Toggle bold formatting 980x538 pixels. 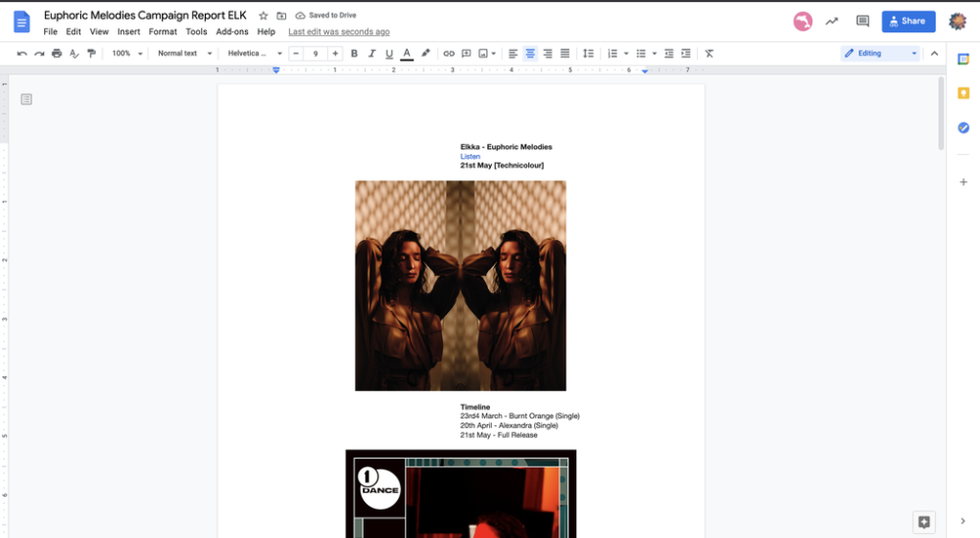(x=354, y=54)
